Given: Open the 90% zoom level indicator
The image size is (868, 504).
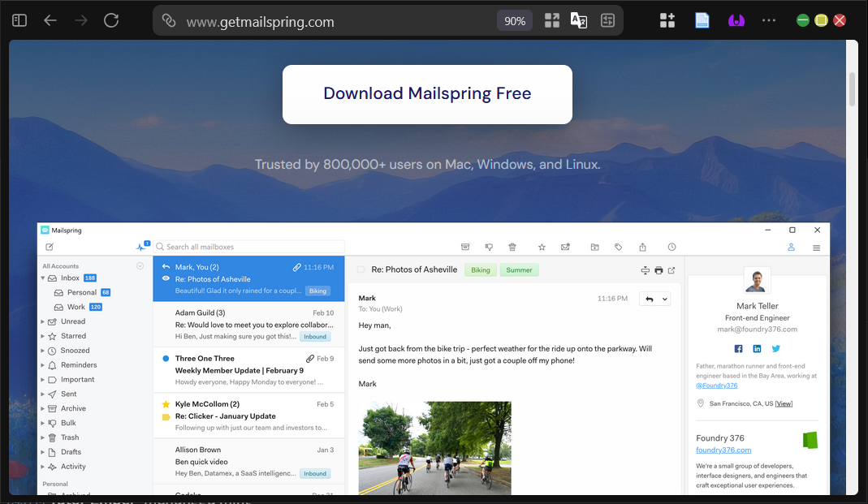Looking at the screenshot, I should 515,21.
